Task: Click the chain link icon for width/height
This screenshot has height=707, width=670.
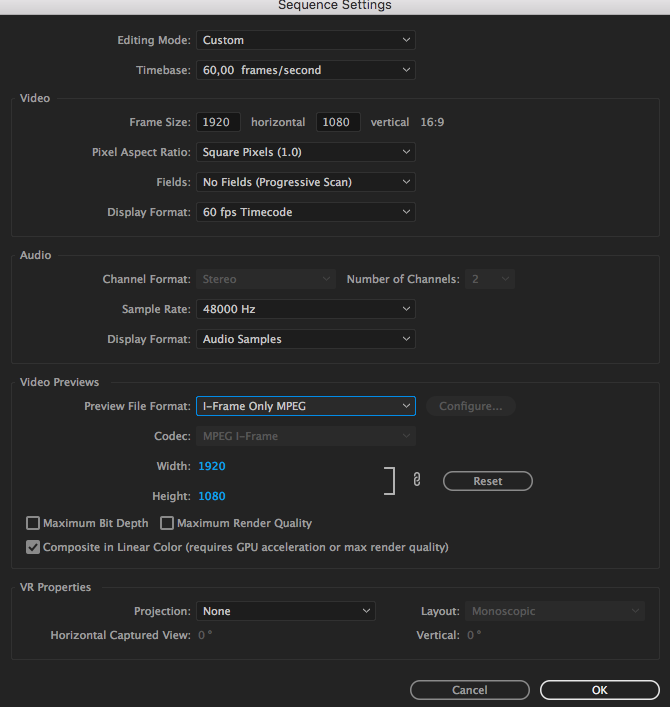Action: point(416,480)
